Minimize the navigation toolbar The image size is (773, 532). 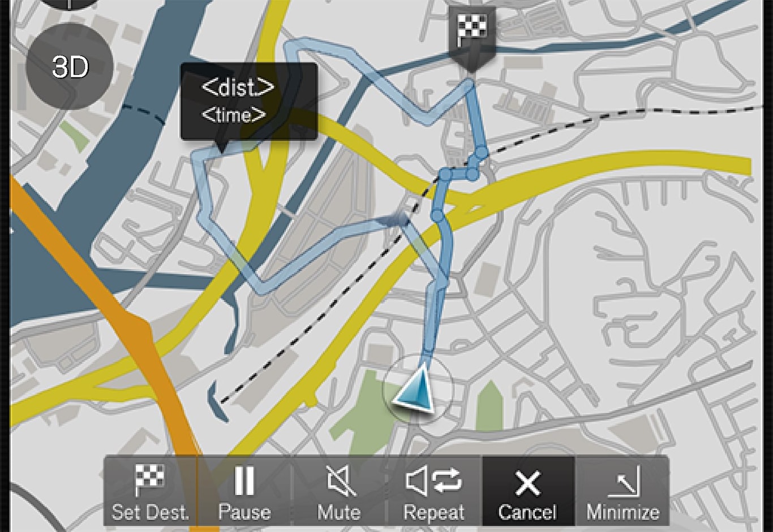pos(622,491)
